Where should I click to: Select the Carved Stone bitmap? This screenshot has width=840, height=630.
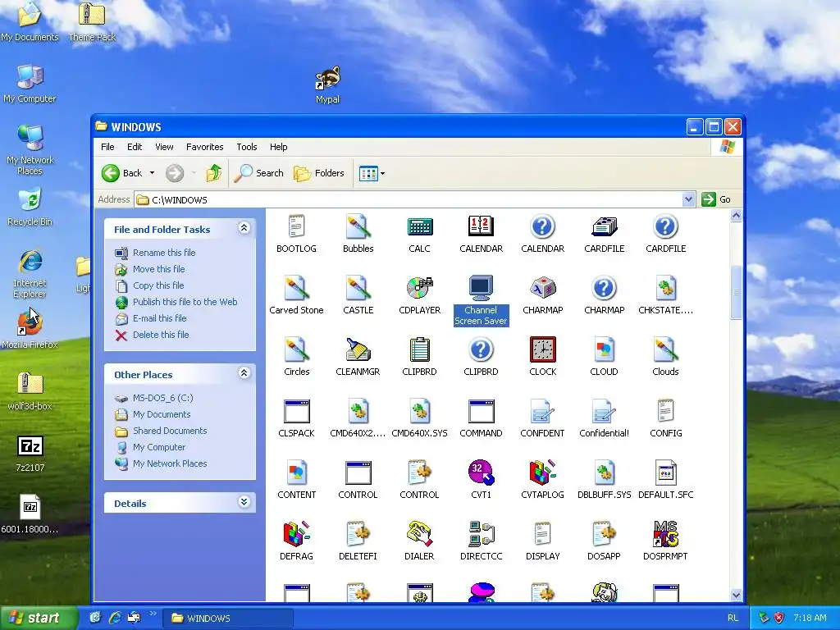pyautogui.click(x=296, y=295)
